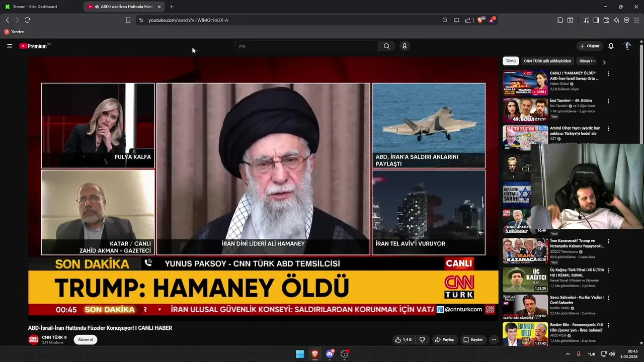The image size is (644, 362).
Task: Open options for Amiral Cihat Yaycı video
Action: [x=608, y=129]
